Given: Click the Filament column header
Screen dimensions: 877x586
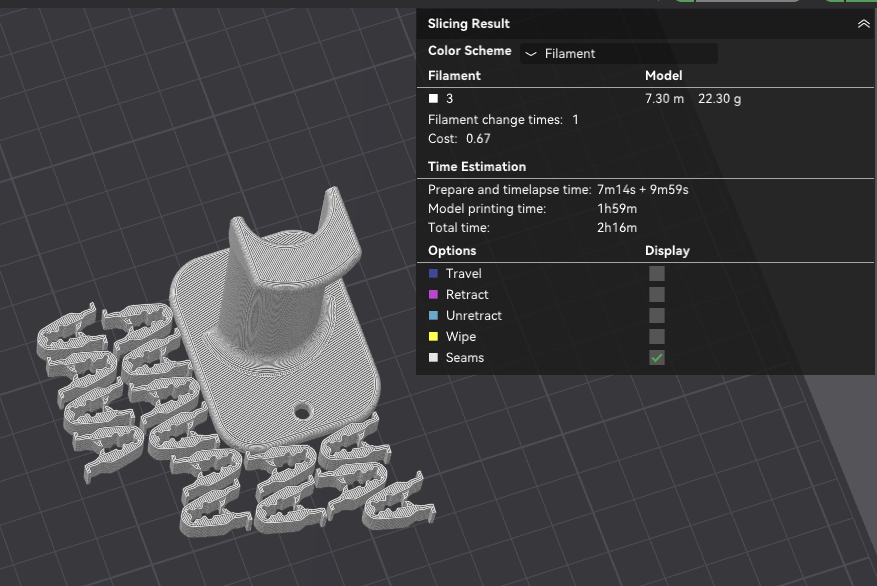Looking at the screenshot, I should point(454,75).
